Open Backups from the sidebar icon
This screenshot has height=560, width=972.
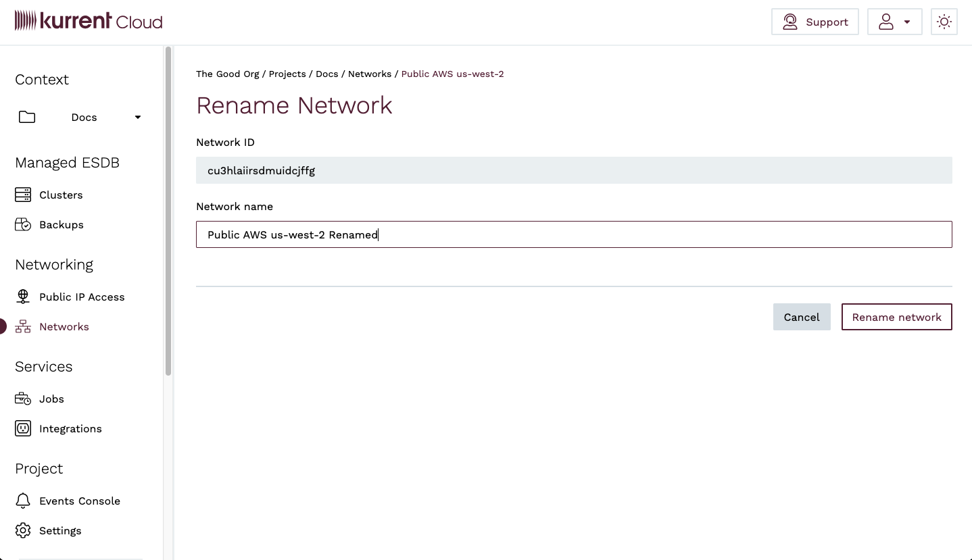tap(23, 224)
